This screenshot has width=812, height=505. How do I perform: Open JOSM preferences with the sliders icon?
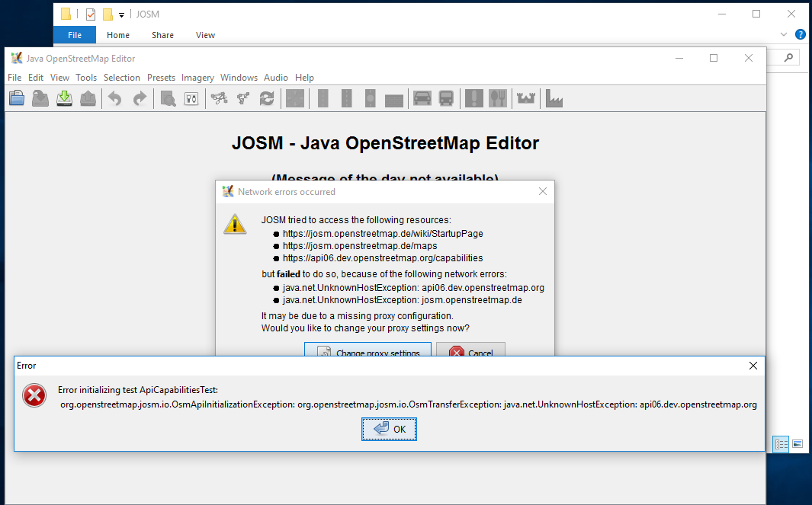[x=191, y=97]
